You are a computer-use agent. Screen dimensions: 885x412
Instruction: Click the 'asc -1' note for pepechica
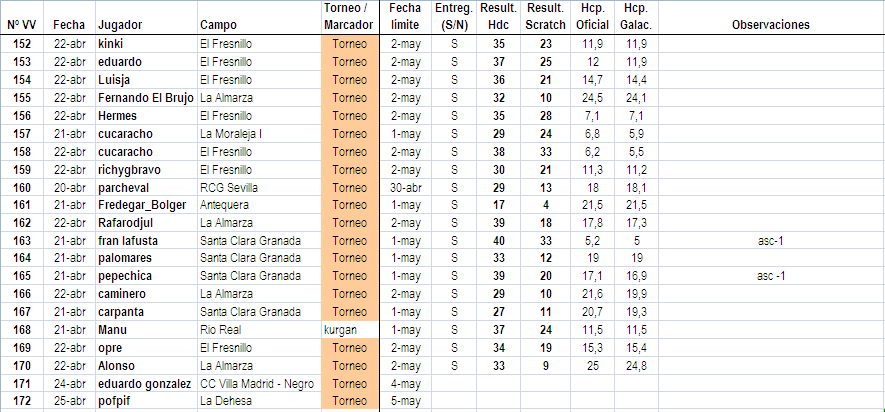pyautogui.click(x=770, y=276)
